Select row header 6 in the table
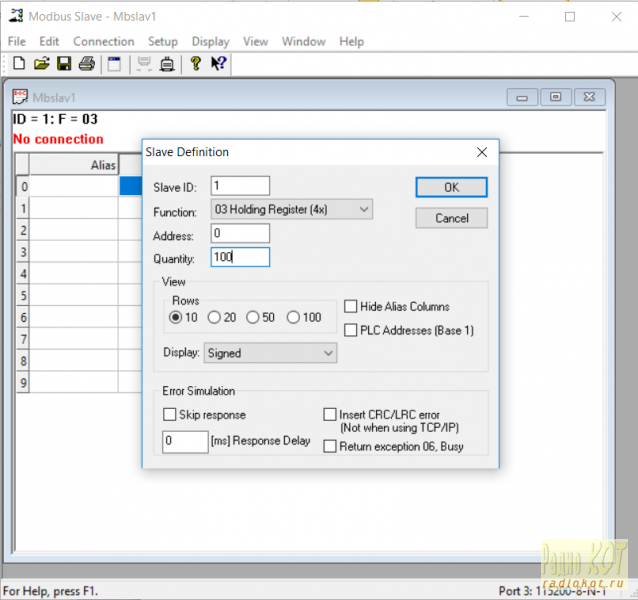638x600 pixels. [23, 317]
